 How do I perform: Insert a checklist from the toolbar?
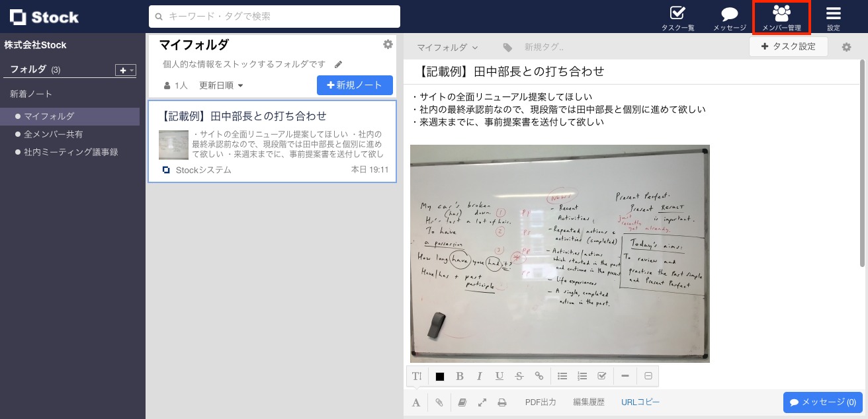(x=601, y=376)
